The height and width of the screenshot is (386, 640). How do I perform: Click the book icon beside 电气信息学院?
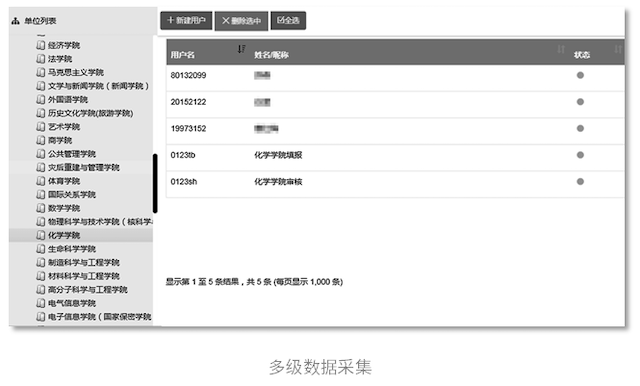pos(40,303)
